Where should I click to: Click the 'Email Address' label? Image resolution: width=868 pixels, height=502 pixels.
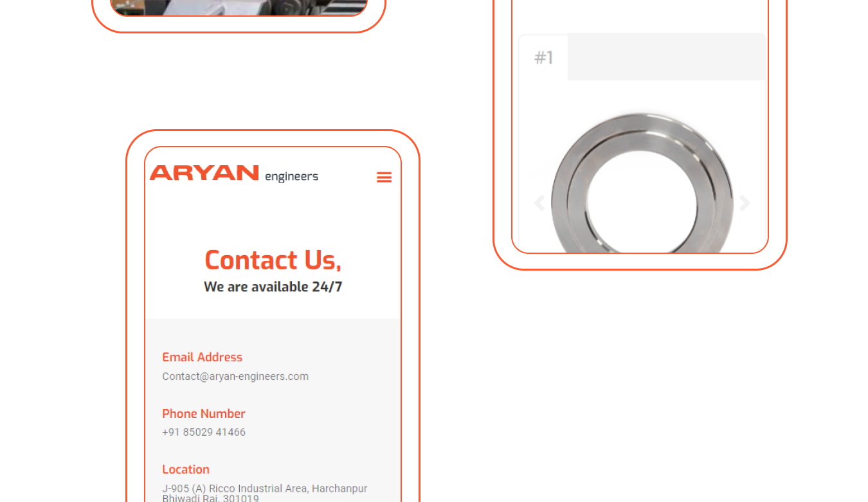(x=202, y=357)
